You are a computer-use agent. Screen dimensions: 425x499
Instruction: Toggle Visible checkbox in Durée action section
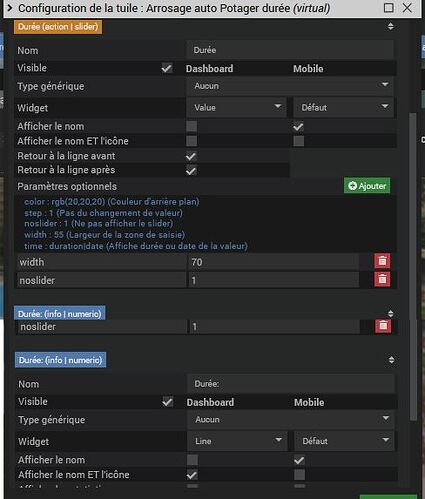pyautogui.click(x=166, y=68)
